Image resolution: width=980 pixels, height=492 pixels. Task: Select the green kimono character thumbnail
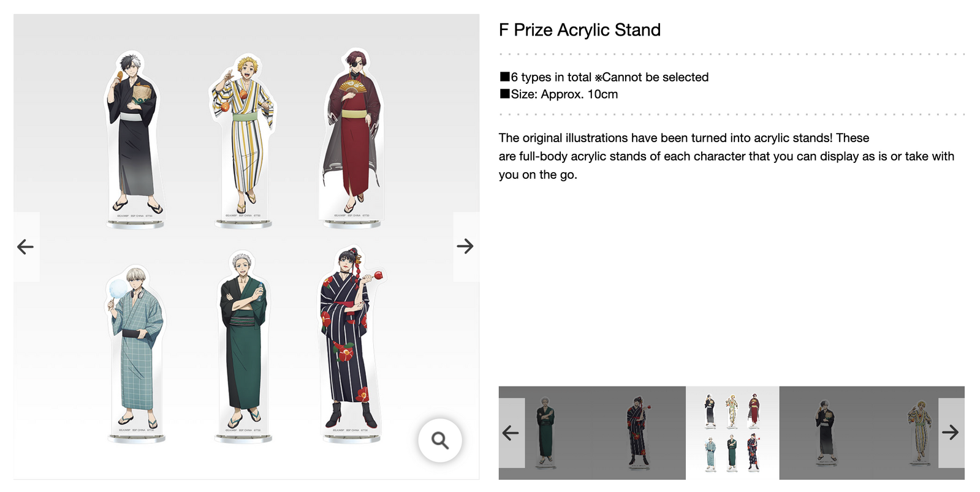pyautogui.click(x=545, y=433)
